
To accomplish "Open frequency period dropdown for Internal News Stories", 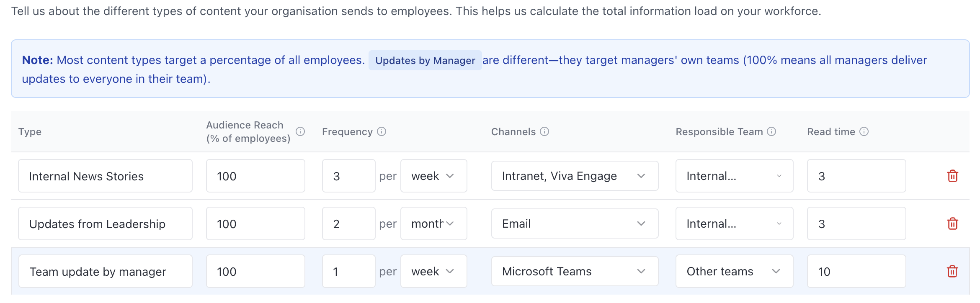I will (433, 176).
